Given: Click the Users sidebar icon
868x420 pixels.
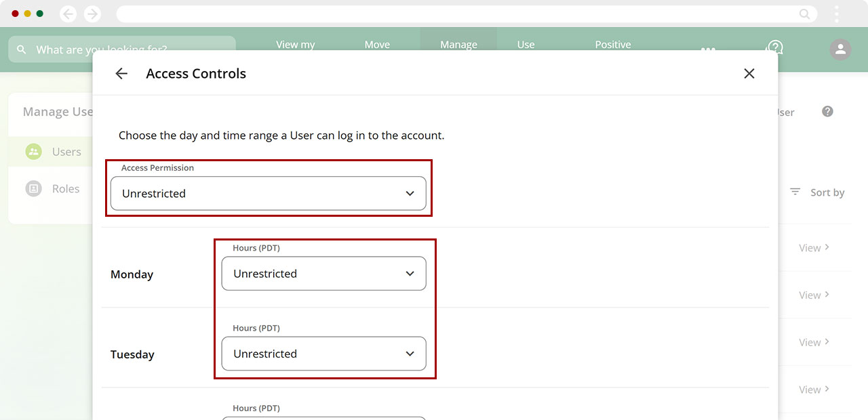Looking at the screenshot, I should (34, 152).
